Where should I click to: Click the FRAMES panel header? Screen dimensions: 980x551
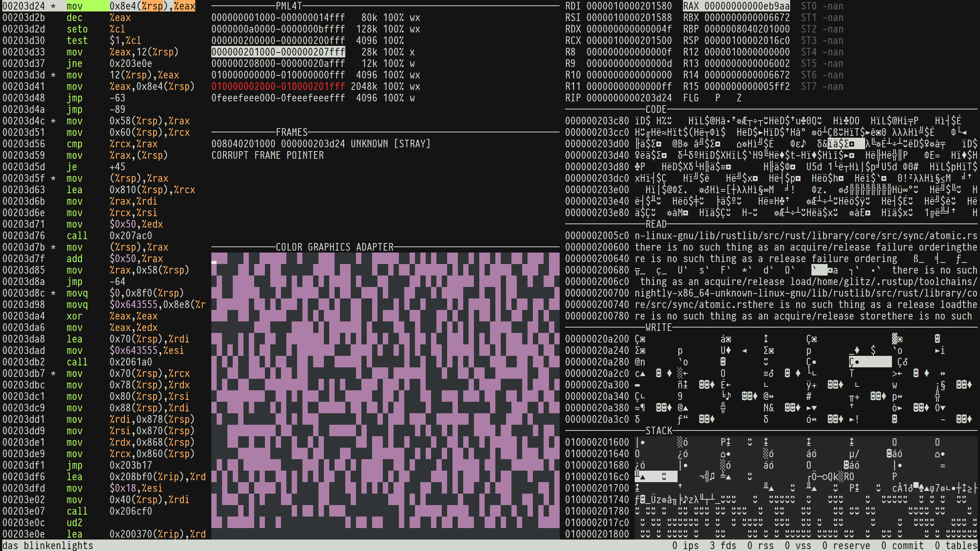291,132
